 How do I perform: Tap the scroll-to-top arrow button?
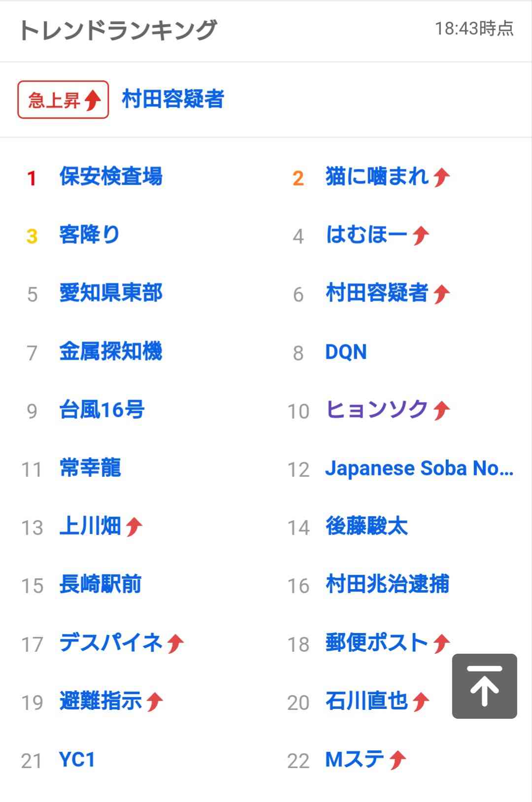(485, 686)
